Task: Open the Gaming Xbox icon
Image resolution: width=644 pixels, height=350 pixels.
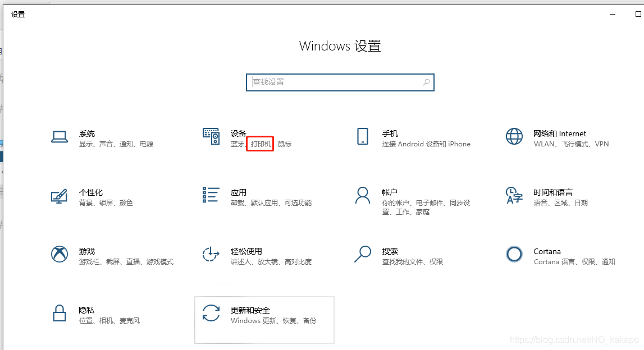Action: point(60,254)
